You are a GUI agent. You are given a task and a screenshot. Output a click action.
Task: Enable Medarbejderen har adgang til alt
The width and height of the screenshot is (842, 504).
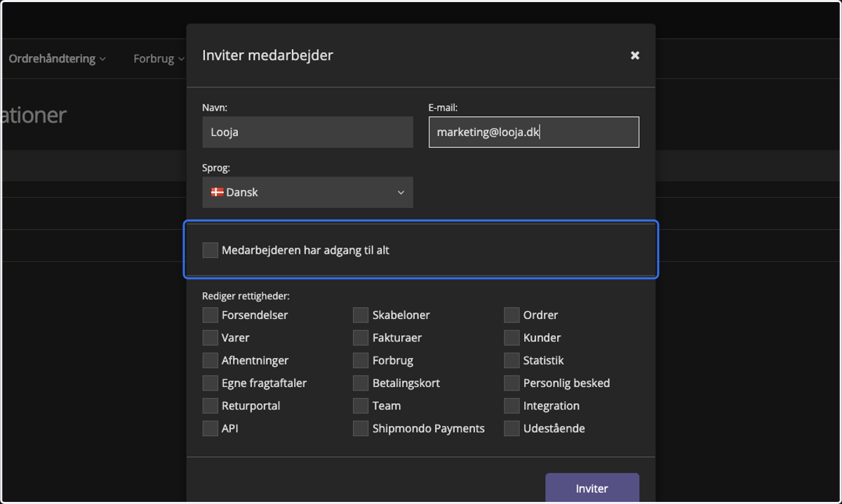pos(210,250)
